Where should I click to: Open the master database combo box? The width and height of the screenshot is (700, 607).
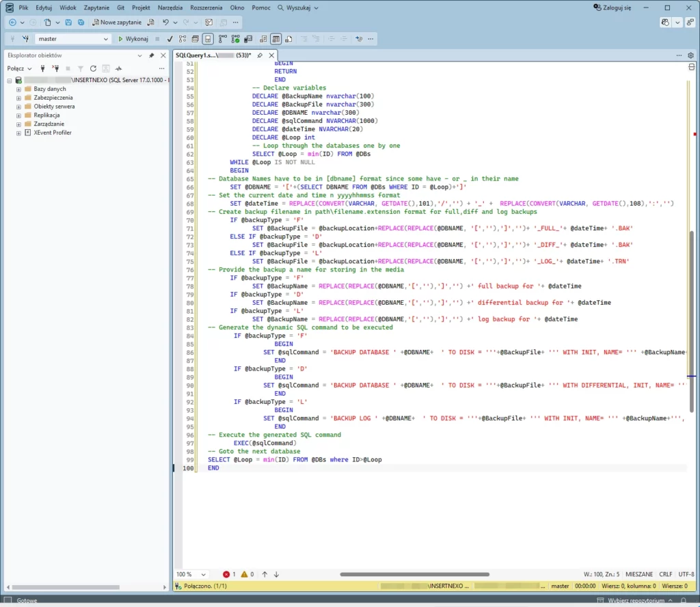click(x=72, y=39)
